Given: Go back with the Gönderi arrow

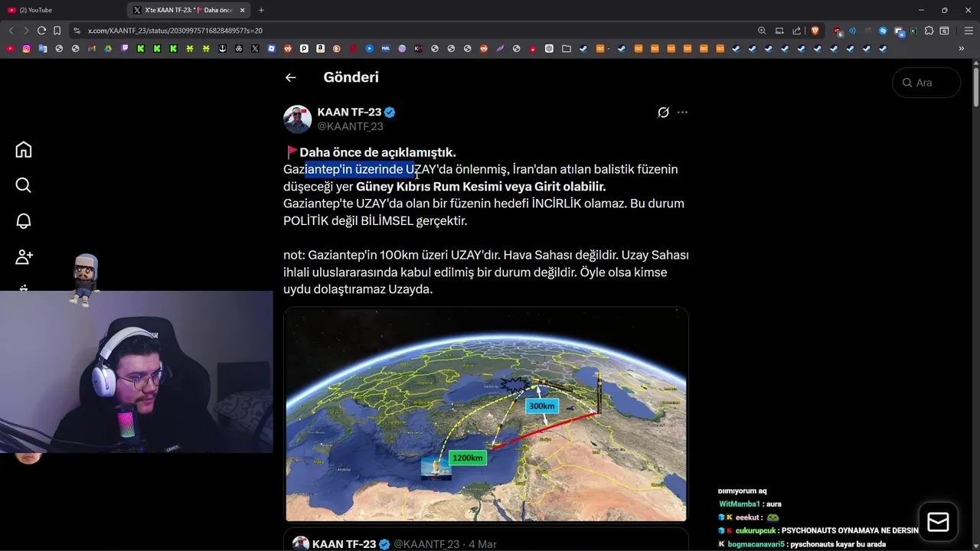Looking at the screenshot, I should (x=290, y=77).
